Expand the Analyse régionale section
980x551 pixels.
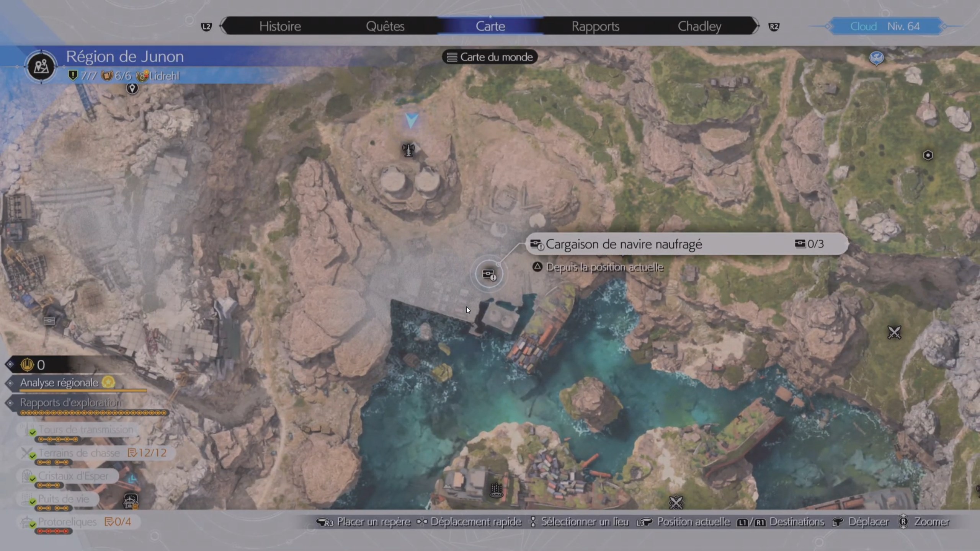[x=59, y=383]
